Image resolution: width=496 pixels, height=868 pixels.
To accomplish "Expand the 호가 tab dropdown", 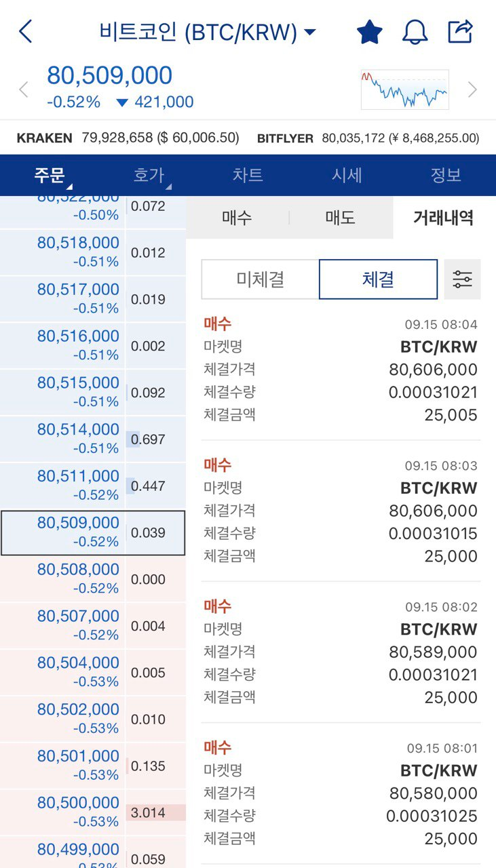I will click(x=150, y=176).
